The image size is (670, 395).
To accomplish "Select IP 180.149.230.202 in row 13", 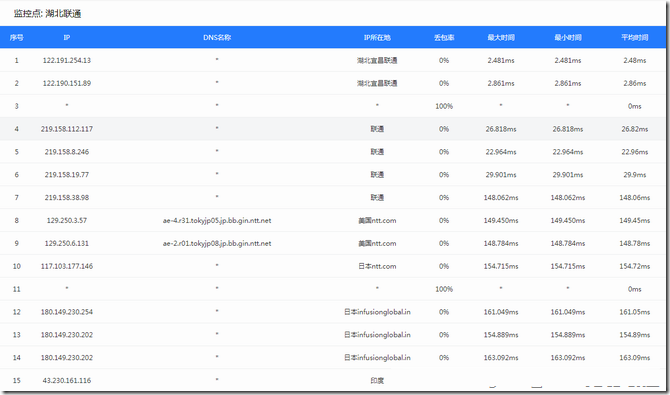I will pos(67,335).
